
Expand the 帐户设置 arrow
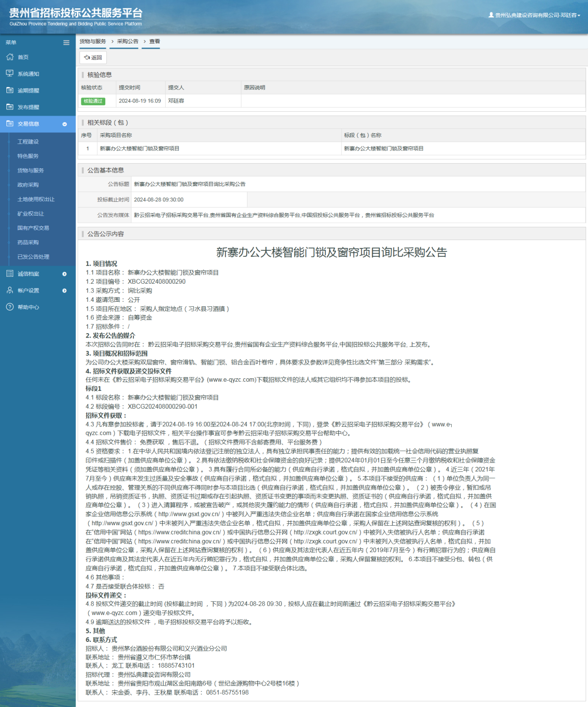point(64,291)
